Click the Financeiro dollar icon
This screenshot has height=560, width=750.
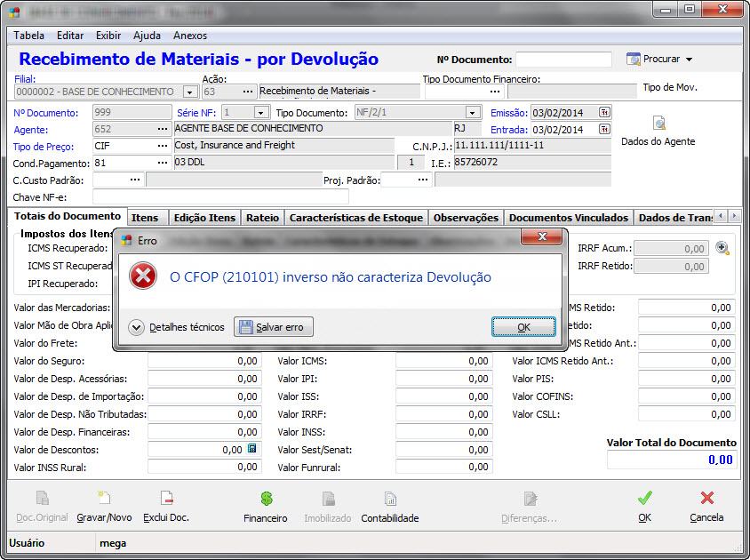(265, 500)
